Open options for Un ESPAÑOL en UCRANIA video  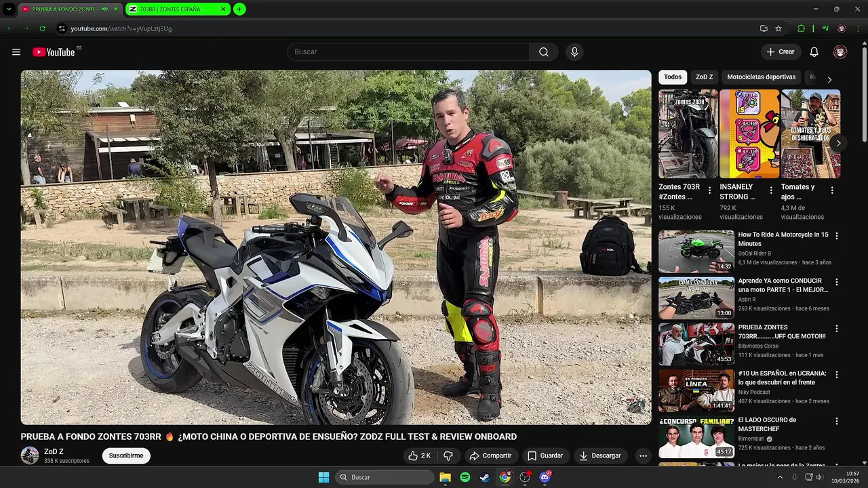[836, 374]
